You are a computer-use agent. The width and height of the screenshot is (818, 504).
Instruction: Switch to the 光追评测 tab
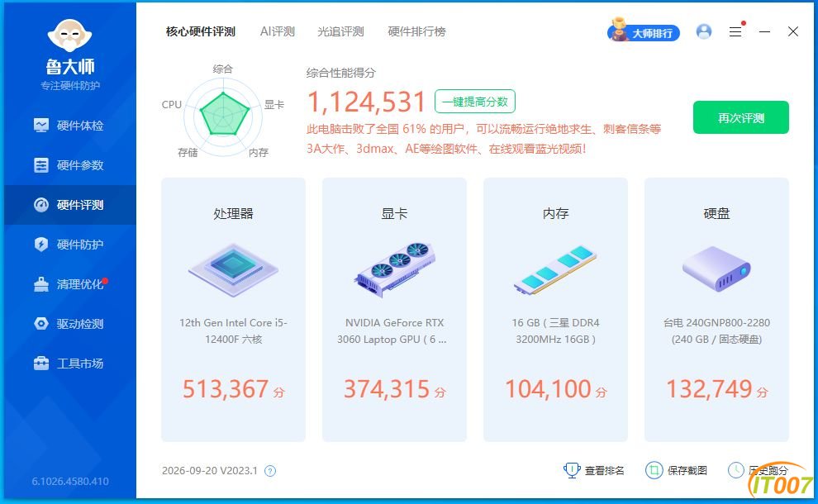point(340,31)
